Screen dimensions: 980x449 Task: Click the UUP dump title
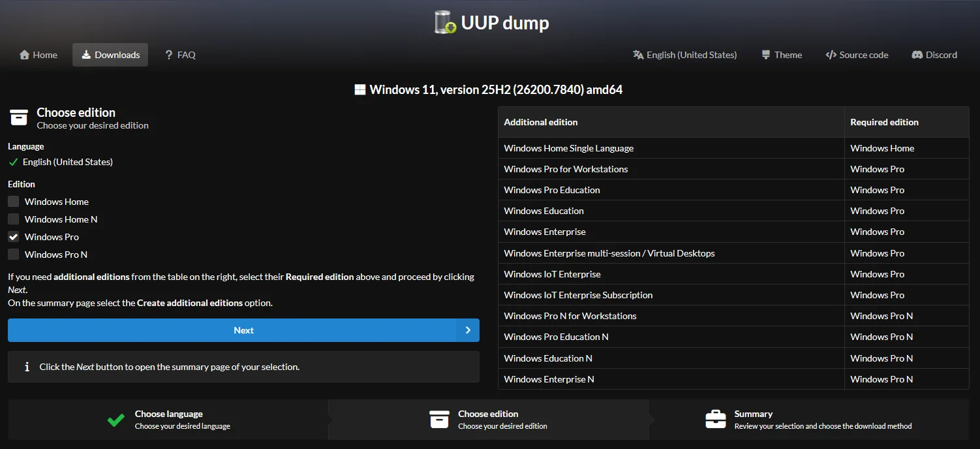[505, 23]
